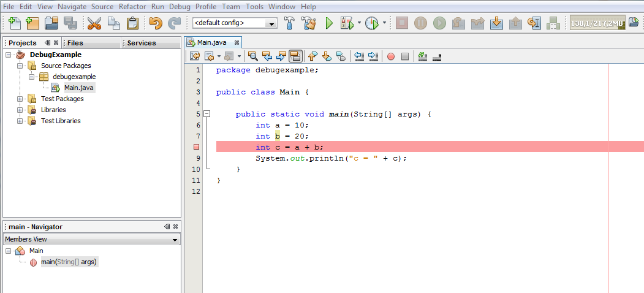Click the Paste clipboard icon
Image resolution: width=644 pixels, height=293 pixels.
(132, 23)
